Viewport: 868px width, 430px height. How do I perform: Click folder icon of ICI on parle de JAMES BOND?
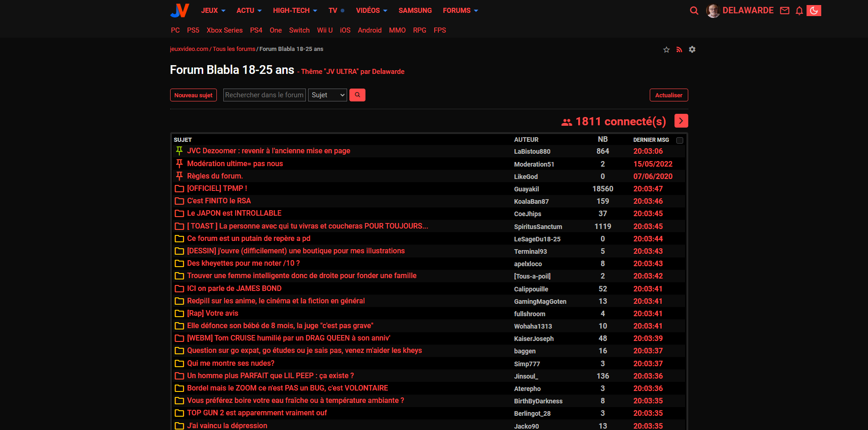click(x=179, y=289)
